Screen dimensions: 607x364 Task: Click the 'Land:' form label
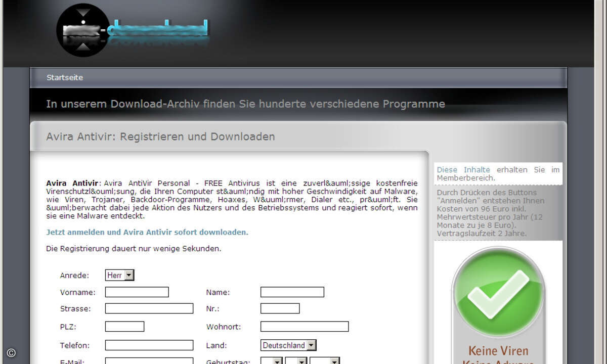216,345
